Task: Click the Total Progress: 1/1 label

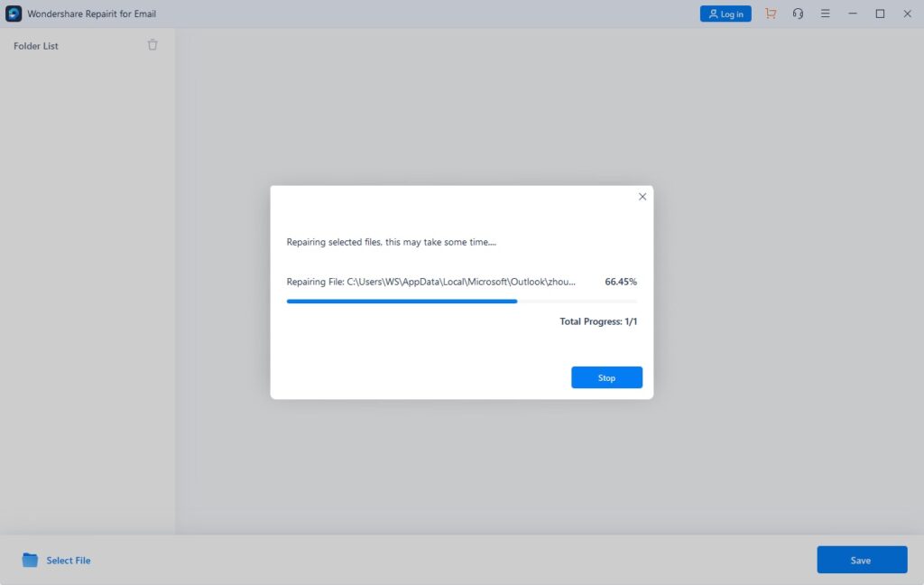Action: click(598, 321)
